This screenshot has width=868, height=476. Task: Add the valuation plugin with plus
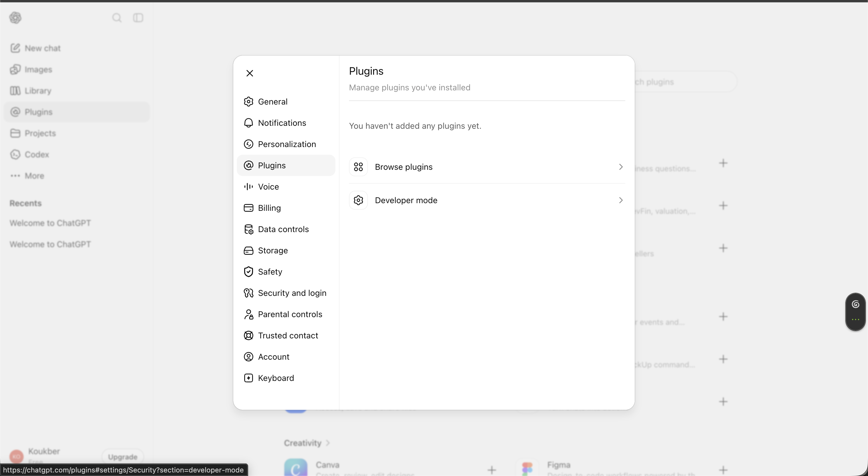723,206
